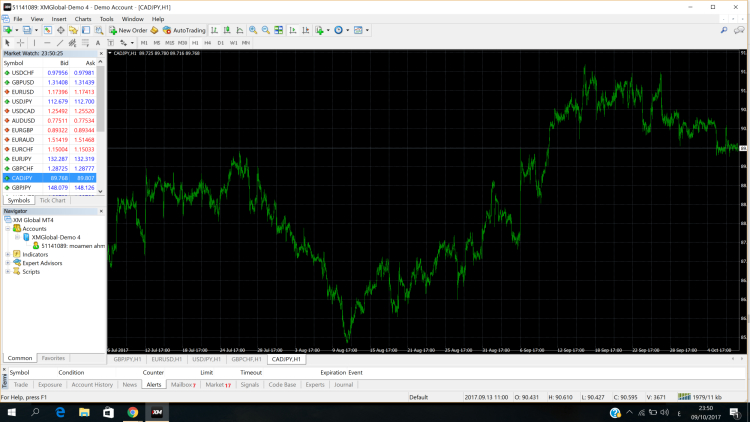
Task: Open the Insert menu
Action: tap(59, 19)
